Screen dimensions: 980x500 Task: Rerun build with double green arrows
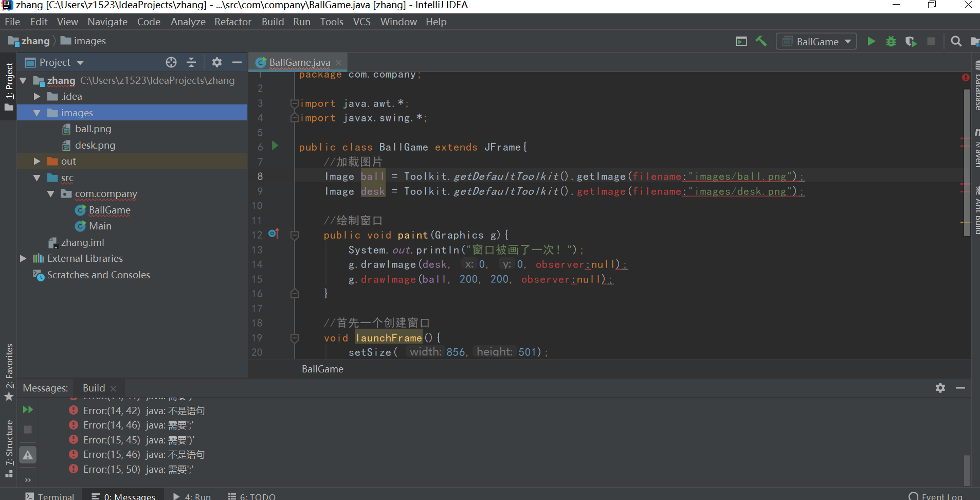pos(28,409)
